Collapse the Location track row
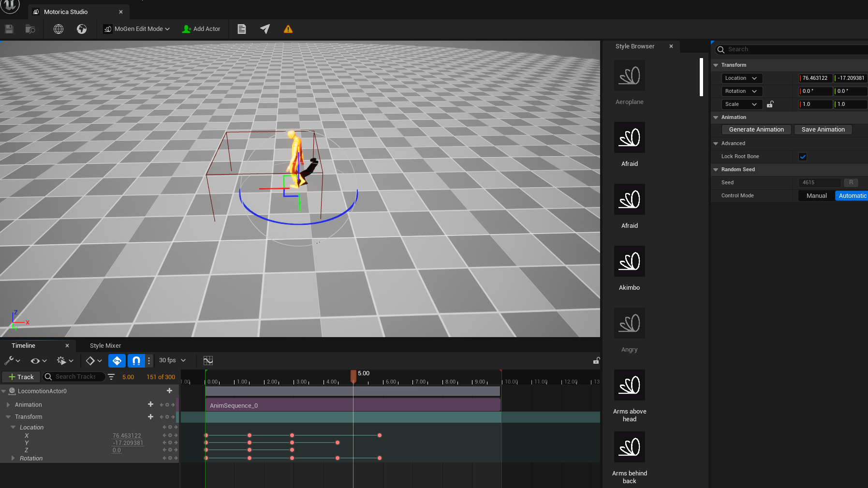The height and width of the screenshot is (488, 868). point(13,428)
